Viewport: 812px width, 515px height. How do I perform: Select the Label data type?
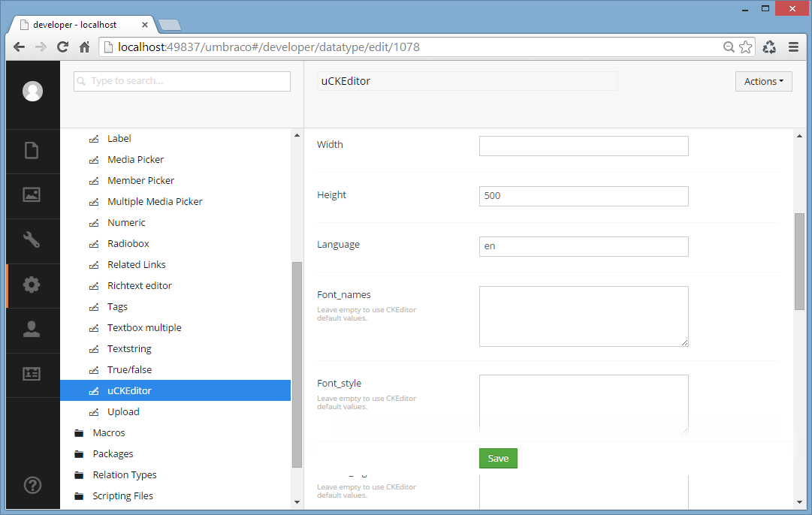click(x=119, y=139)
